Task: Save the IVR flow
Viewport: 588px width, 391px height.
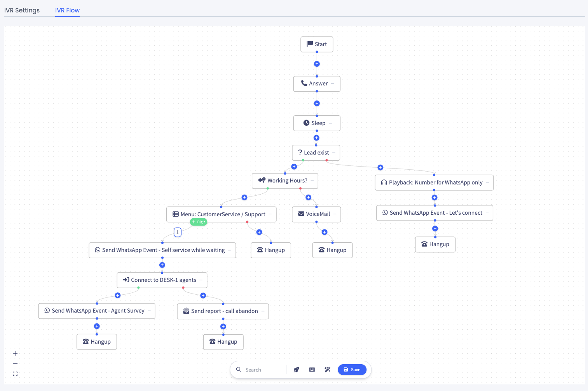Action: coord(352,369)
